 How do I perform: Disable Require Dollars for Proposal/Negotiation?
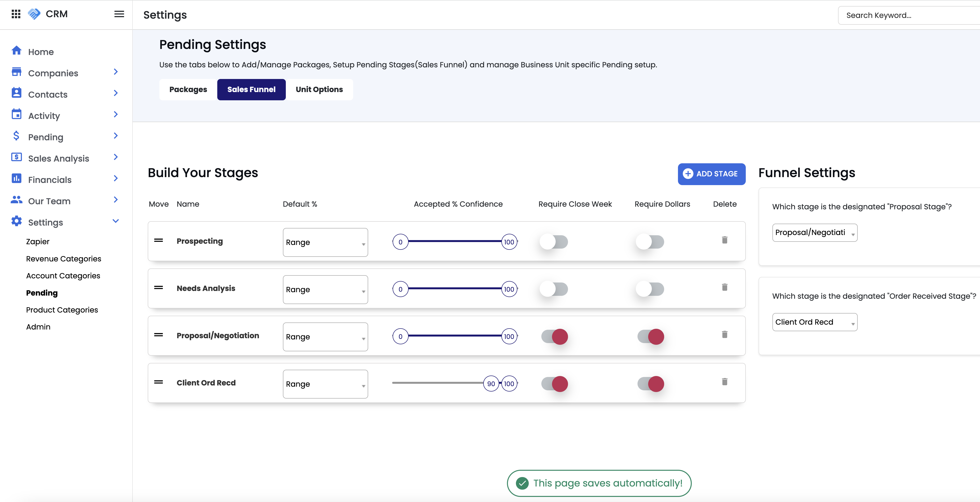651,337
